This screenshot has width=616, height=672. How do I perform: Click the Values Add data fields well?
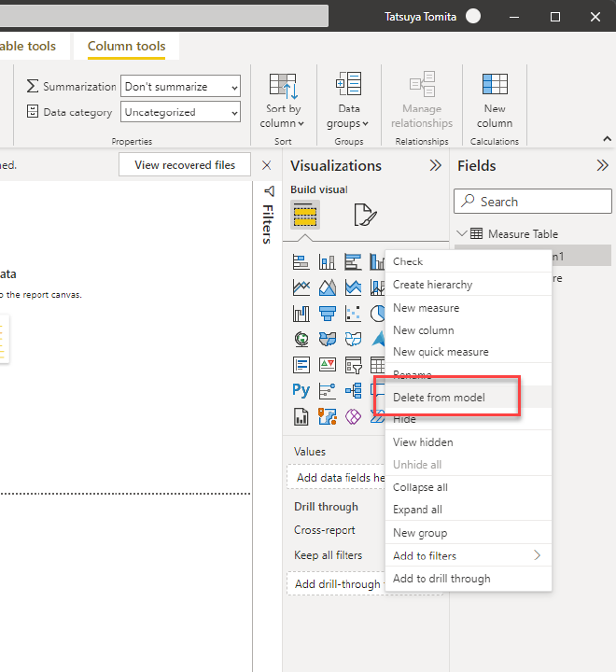[x=337, y=478]
